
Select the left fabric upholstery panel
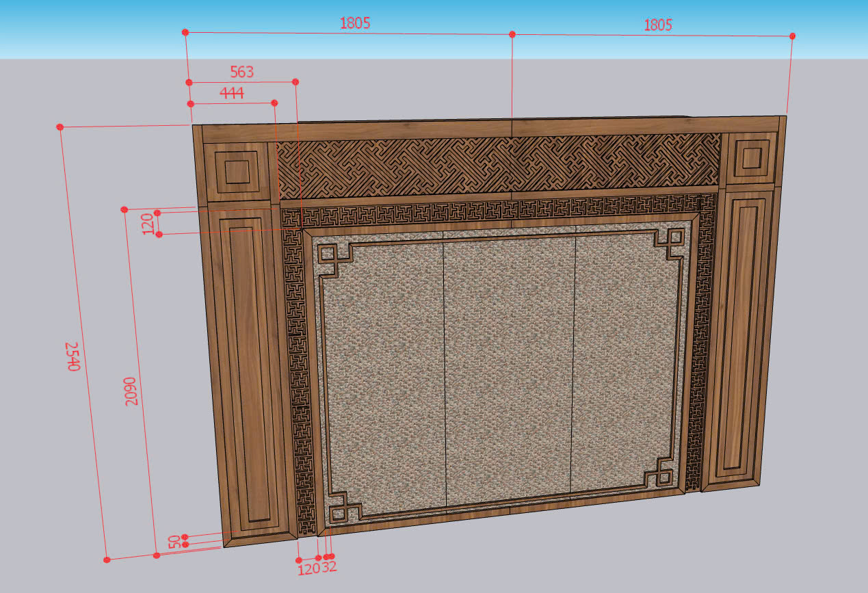coord(384,376)
